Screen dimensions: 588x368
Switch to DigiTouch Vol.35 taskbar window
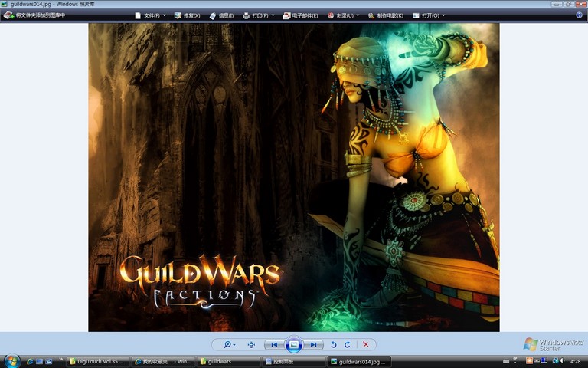point(98,361)
